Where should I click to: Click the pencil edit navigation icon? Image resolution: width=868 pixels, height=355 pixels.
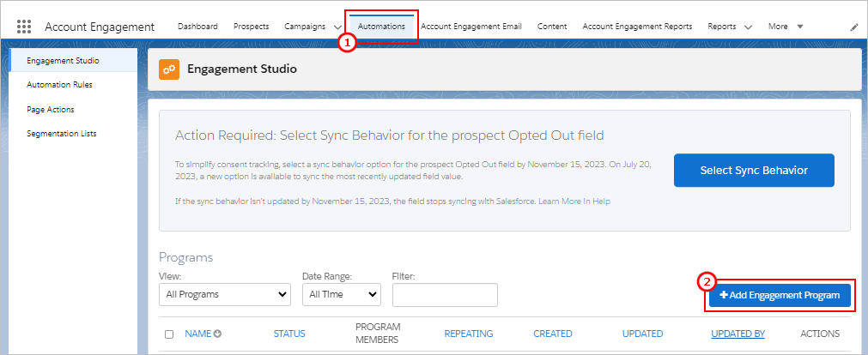[854, 27]
